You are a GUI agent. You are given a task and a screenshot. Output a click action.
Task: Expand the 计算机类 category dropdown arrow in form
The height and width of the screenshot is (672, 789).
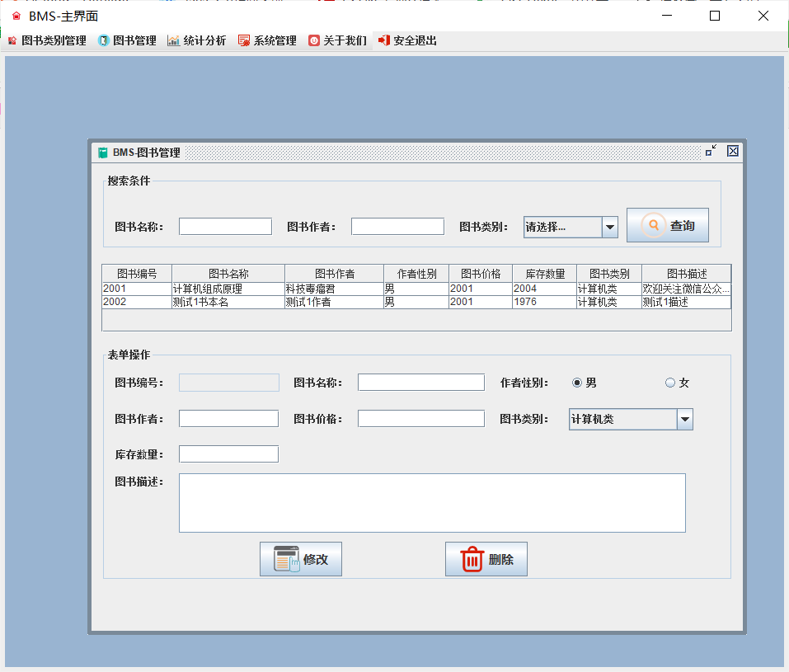pos(685,420)
